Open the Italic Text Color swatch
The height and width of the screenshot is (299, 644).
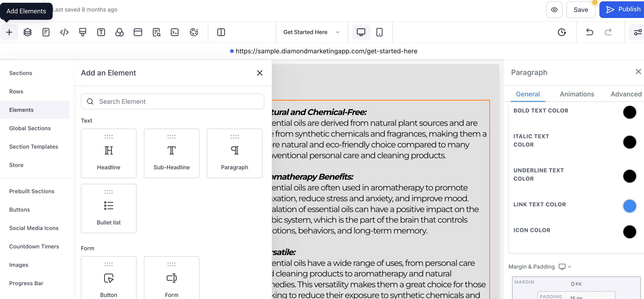629,142
